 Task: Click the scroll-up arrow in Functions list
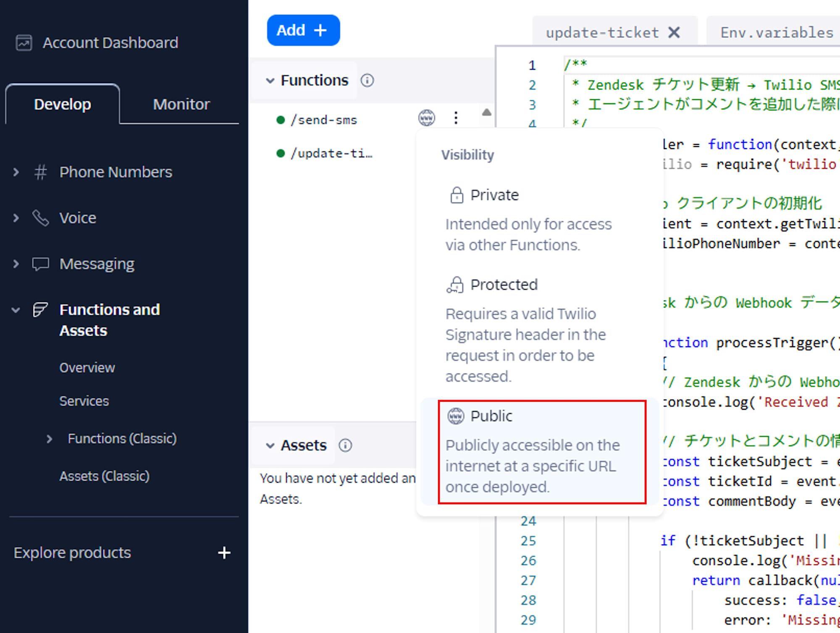(x=486, y=112)
